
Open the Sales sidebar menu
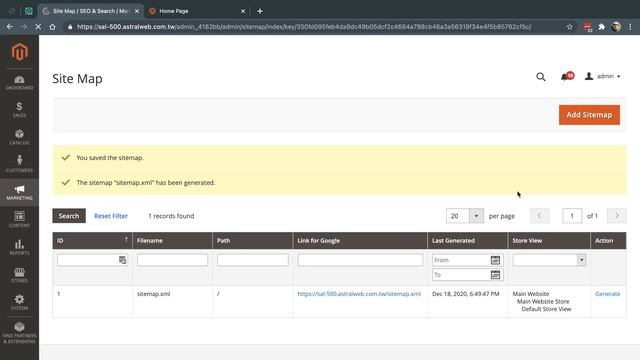(19, 110)
